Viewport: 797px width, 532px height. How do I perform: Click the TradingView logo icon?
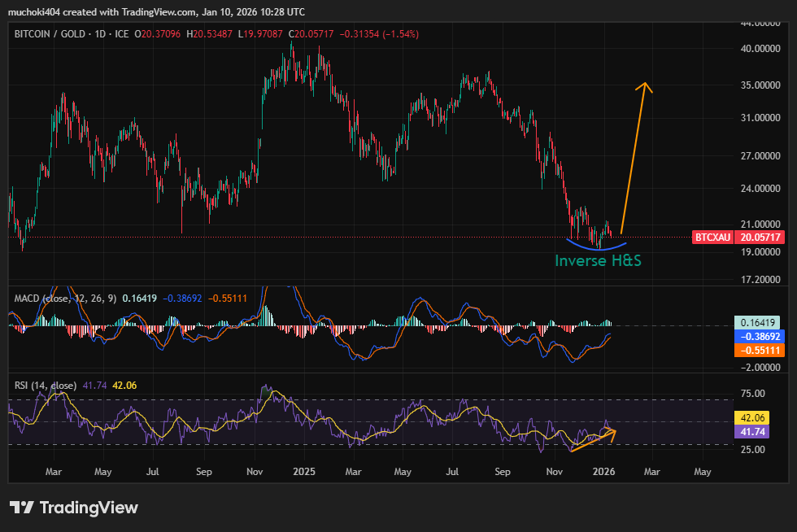[x=22, y=508]
